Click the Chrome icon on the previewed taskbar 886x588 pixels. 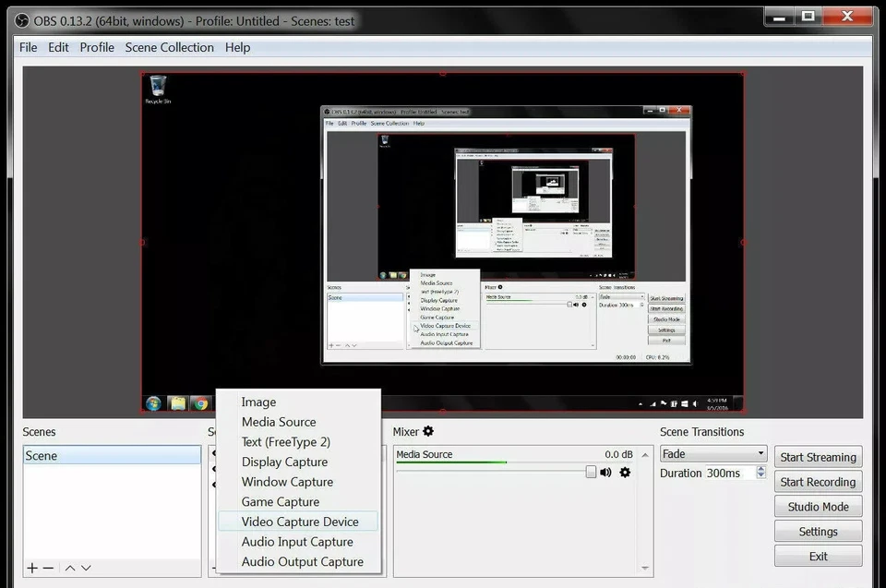pyautogui.click(x=200, y=403)
